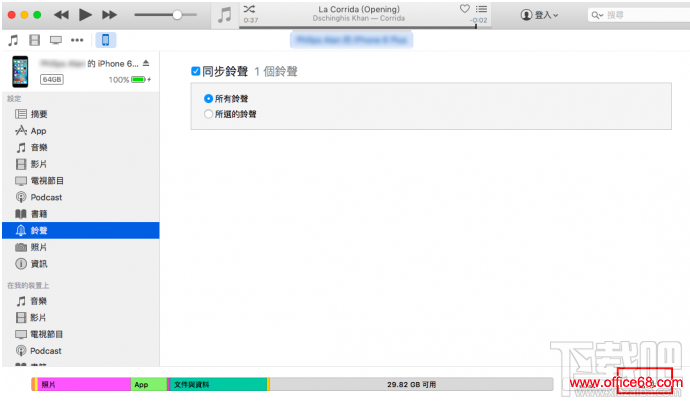690x402 pixels.
Task: Eject the iPhone with the eject icon
Action: pyautogui.click(x=146, y=63)
